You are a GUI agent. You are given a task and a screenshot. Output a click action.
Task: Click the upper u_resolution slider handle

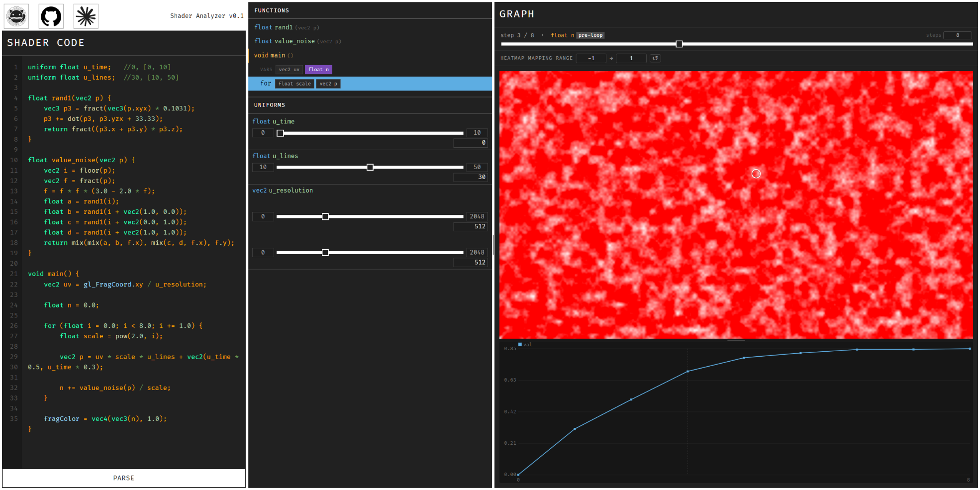pyautogui.click(x=325, y=217)
